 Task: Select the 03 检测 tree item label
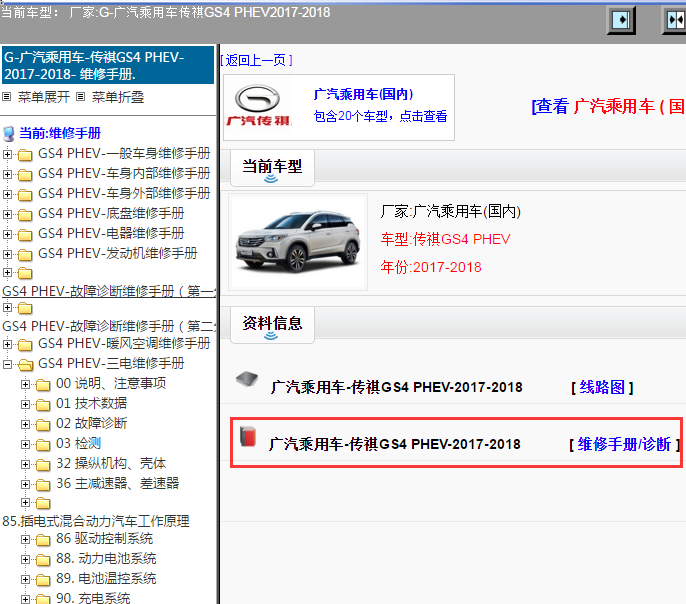point(79,443)
